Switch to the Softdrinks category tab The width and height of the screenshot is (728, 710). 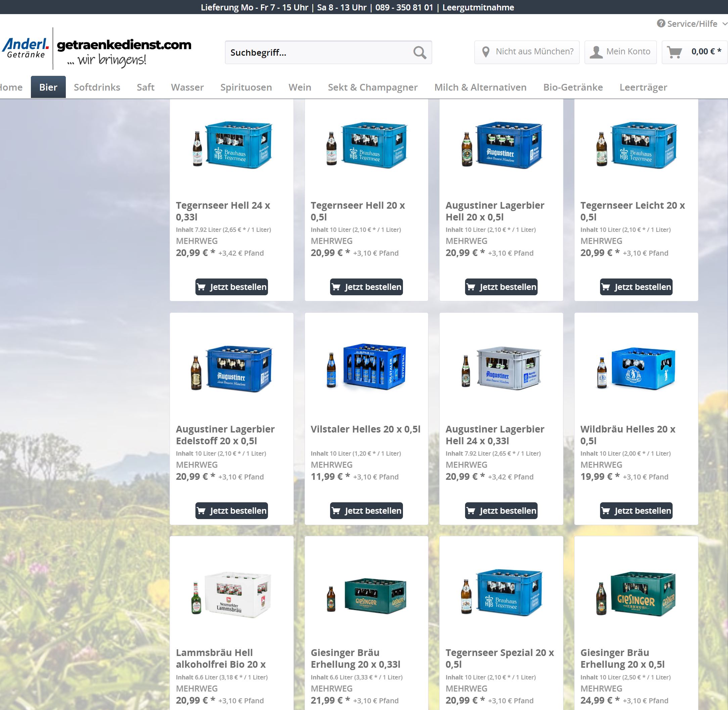pos(97,87)
